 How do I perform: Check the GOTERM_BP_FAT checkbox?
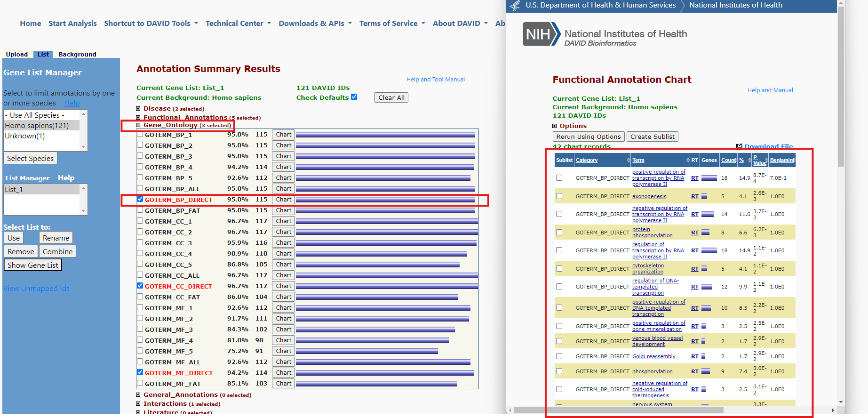(x=140, y=210)
